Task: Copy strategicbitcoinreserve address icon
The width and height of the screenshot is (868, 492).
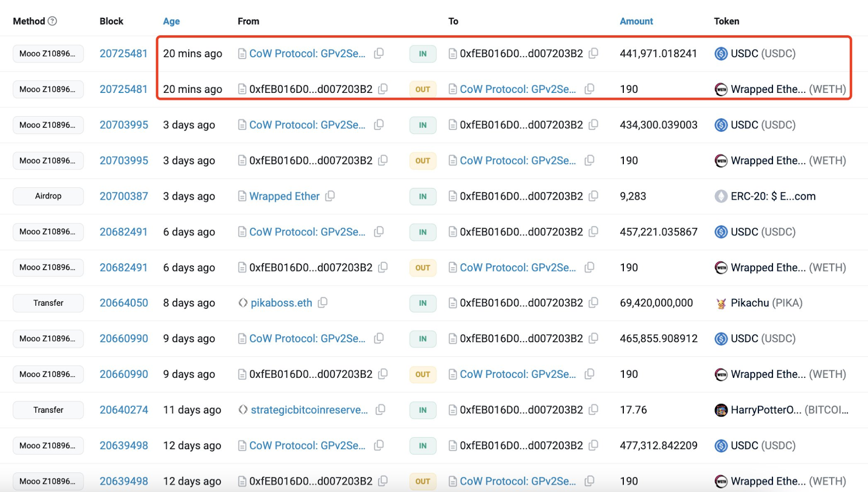Action: (381, 409)
